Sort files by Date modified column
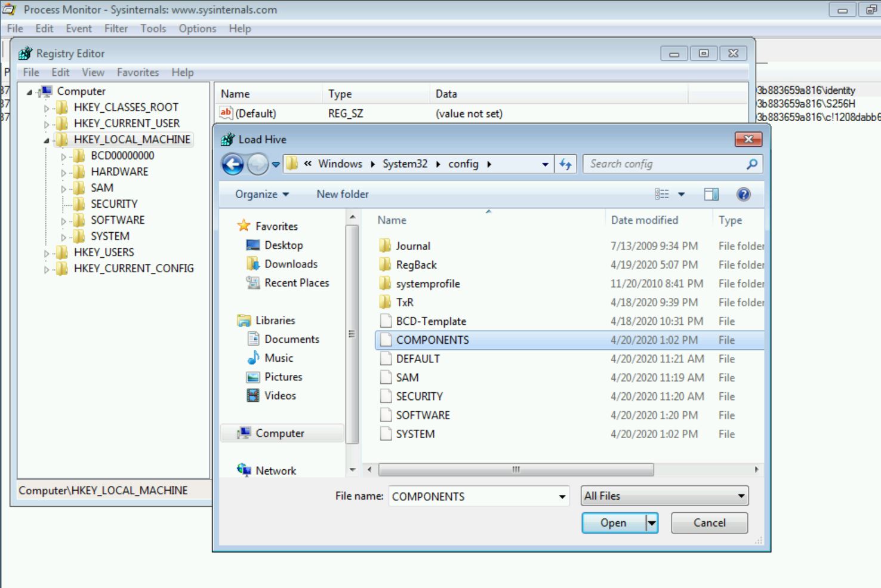Image resolution: width=881 pixels, height=588 pixels. 645,220
